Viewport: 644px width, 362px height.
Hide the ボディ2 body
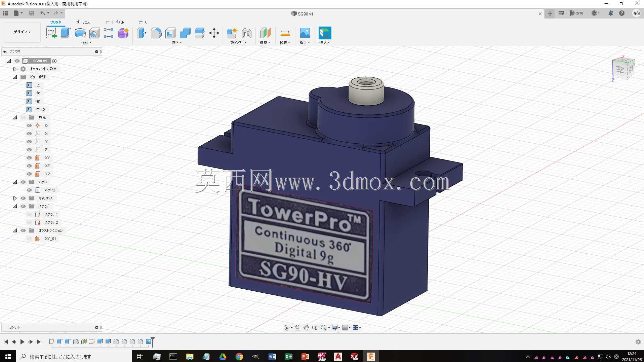click(x=29, y=190)
